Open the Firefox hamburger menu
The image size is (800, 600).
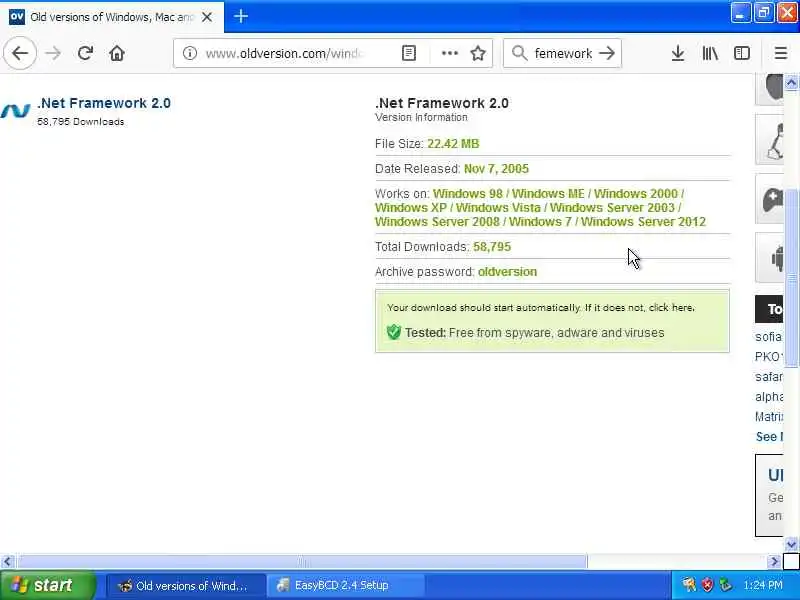pos(781,53)
